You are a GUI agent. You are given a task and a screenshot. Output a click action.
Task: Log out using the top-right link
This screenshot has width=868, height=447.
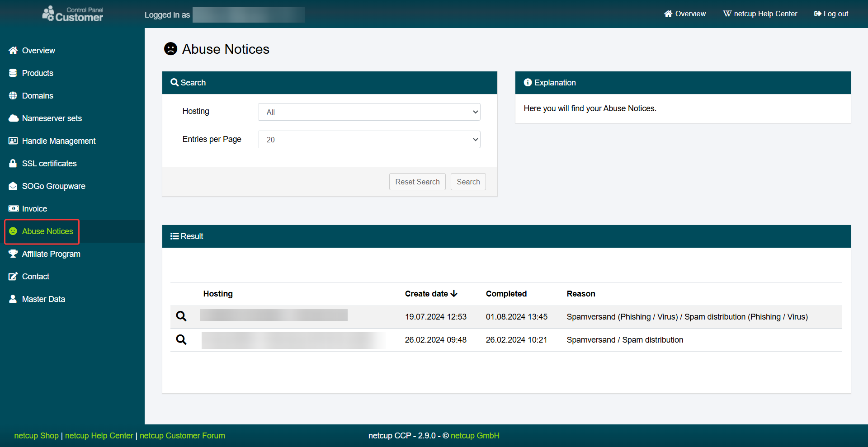(831, 14)
